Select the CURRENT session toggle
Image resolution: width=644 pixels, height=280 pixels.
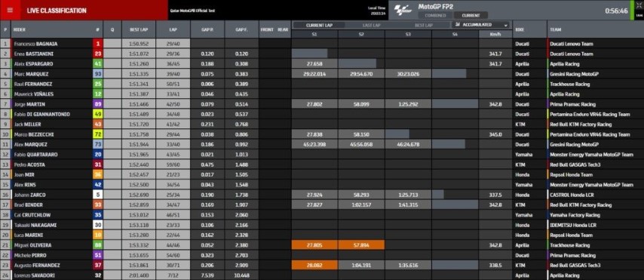coord(471,16)
